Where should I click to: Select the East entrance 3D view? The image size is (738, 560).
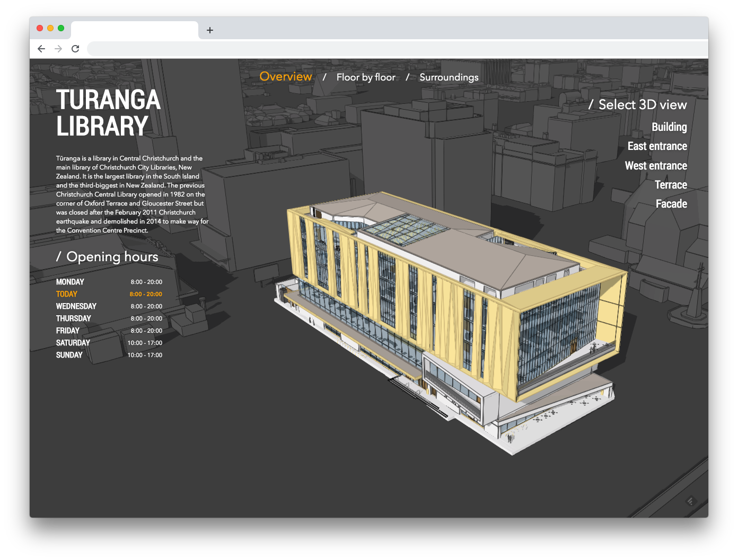tap(657, 146)
